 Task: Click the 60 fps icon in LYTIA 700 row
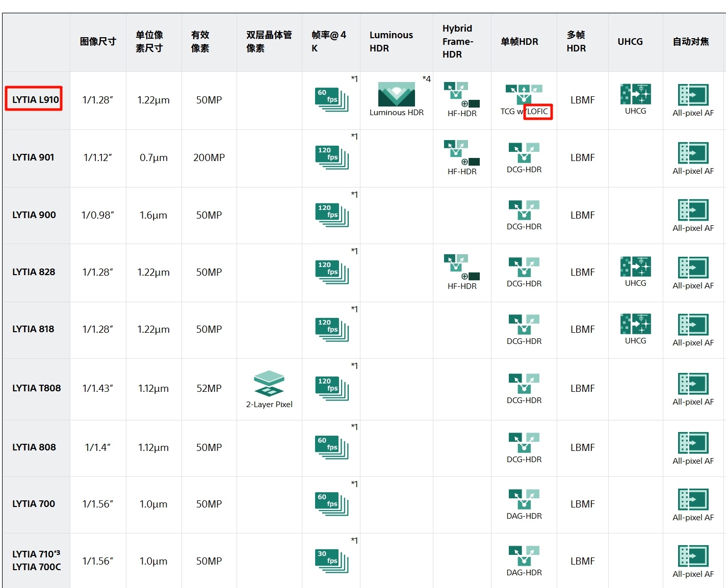pos(332,504)
